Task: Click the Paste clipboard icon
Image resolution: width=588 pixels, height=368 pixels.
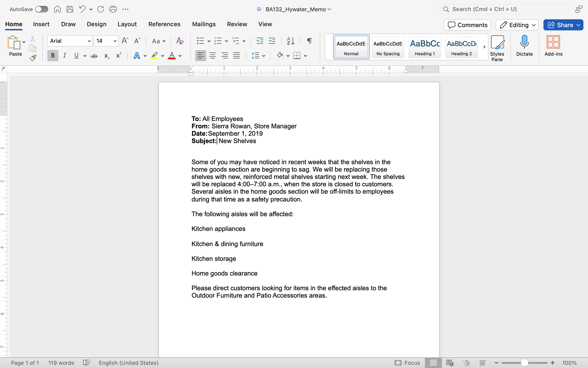Action: pos(14,42)
